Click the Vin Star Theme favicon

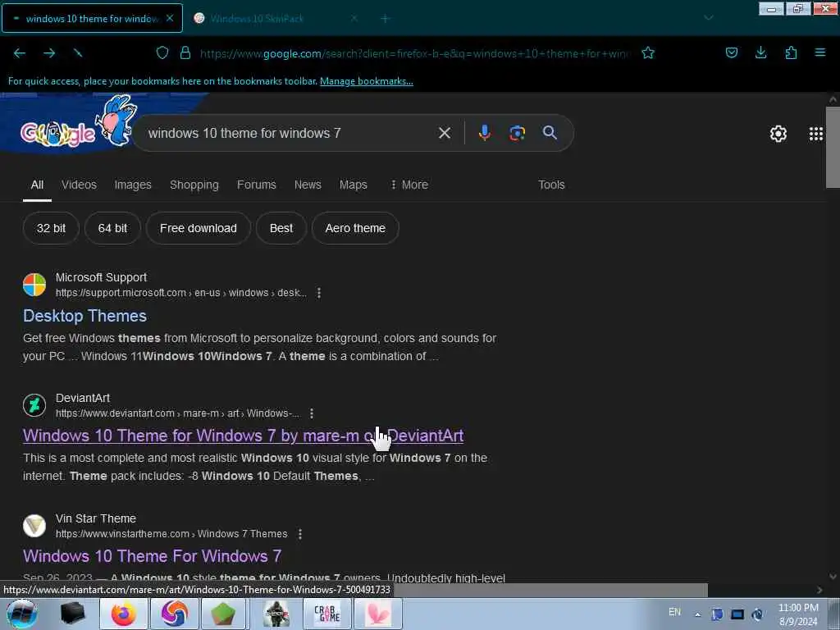point(34,526)
